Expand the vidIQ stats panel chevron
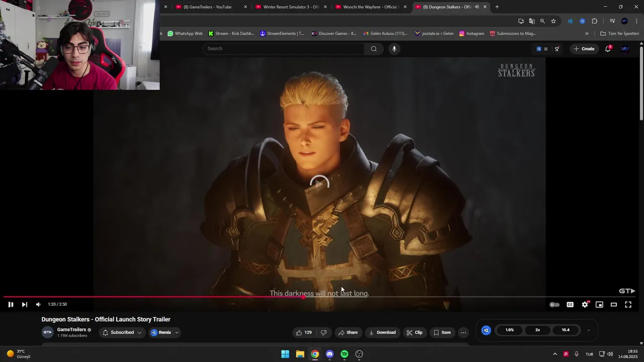This screenshot has width=644, height=362. tap(589, 330)
